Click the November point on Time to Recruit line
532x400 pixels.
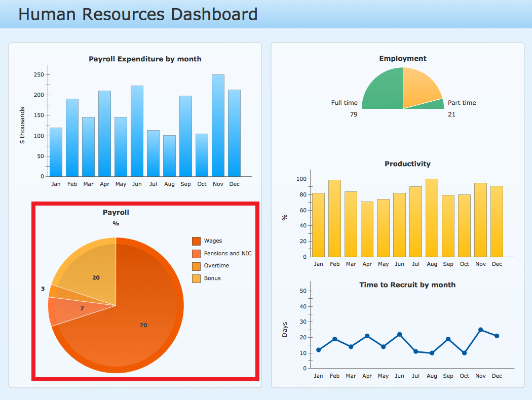point(480,330)
